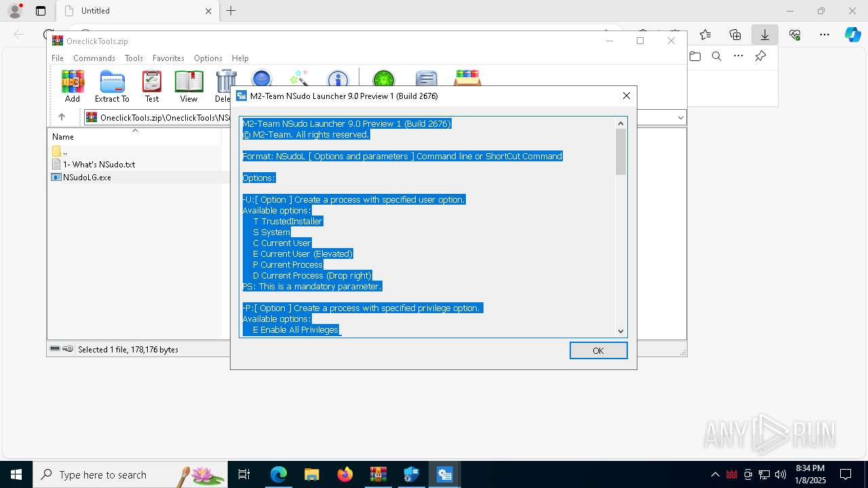Click the Extract To toolbar icon

112,86
